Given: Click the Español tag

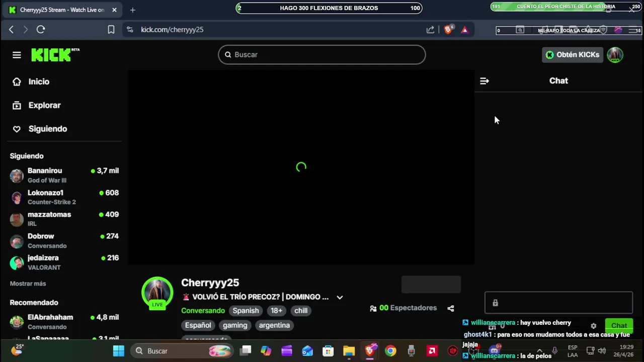Looking at the screenshot, I should point(198,325).
